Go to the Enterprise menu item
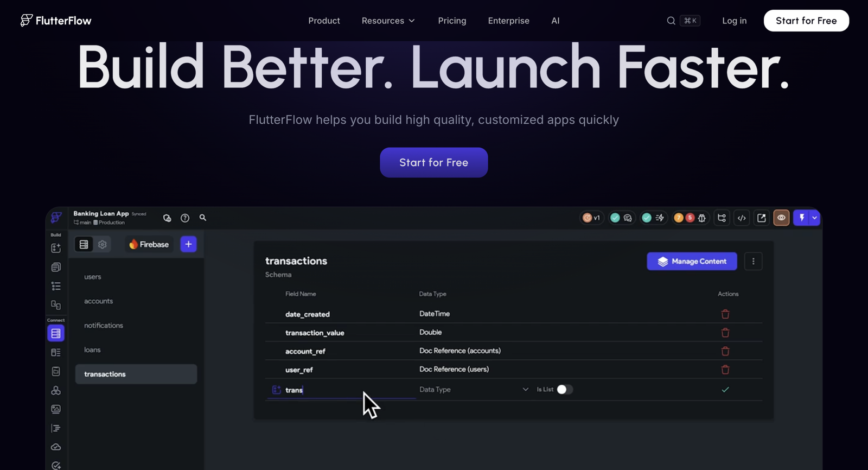The width and height of the screenshot is (868, 470). click(x=508, y=21)
